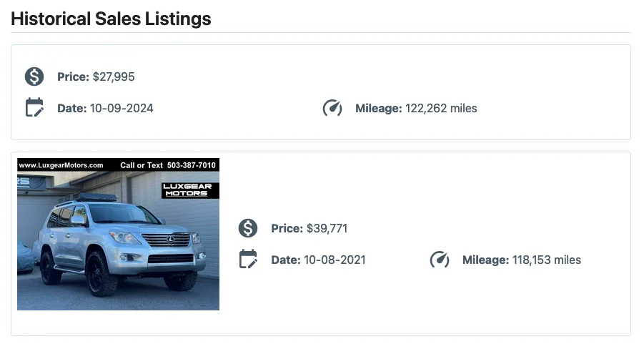Screen dimensions: 644x344
Task: Click the Mileage label in first listing
Action: pyautogui.click(x=379, y=109)
